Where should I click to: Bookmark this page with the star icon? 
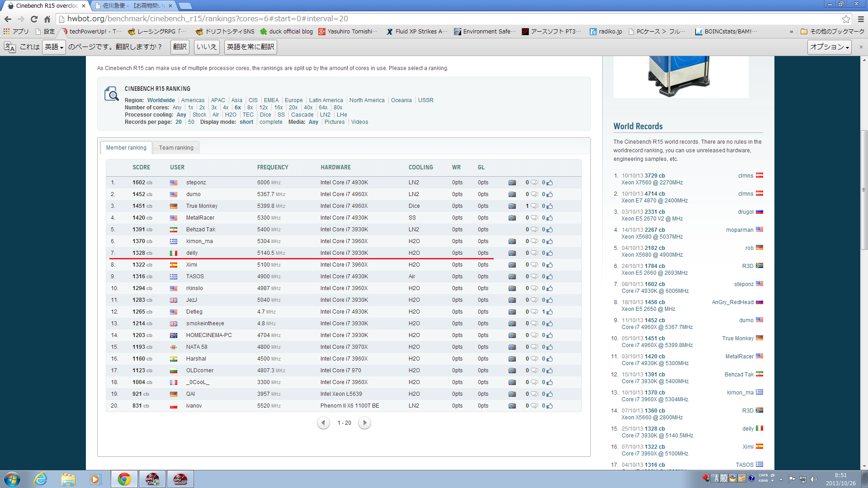(x=846, y=19)
